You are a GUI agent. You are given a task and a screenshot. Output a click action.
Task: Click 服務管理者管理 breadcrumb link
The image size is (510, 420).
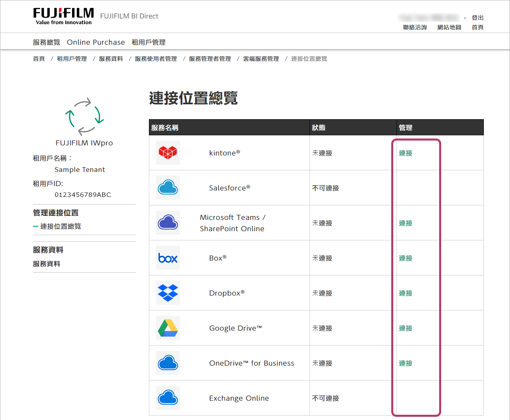210,59
